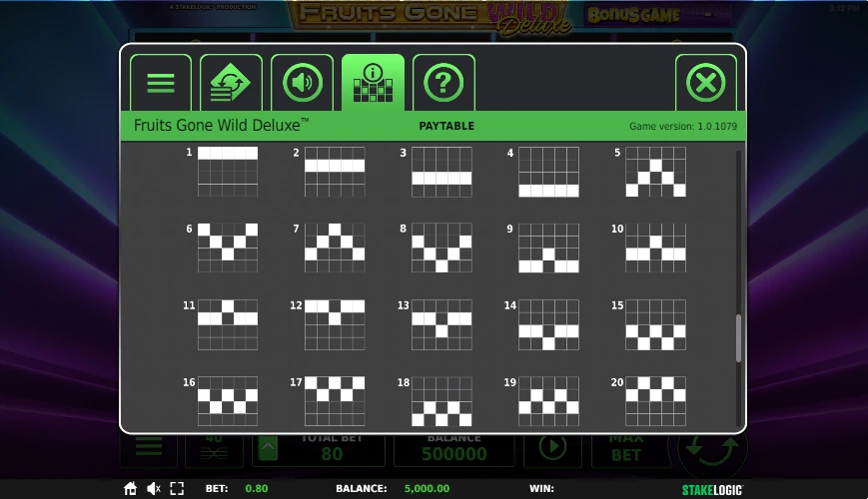The image size is (868, 499).
Task: Click payline 7 diagram
Action: pyautogui.click(x=335, y=248)
